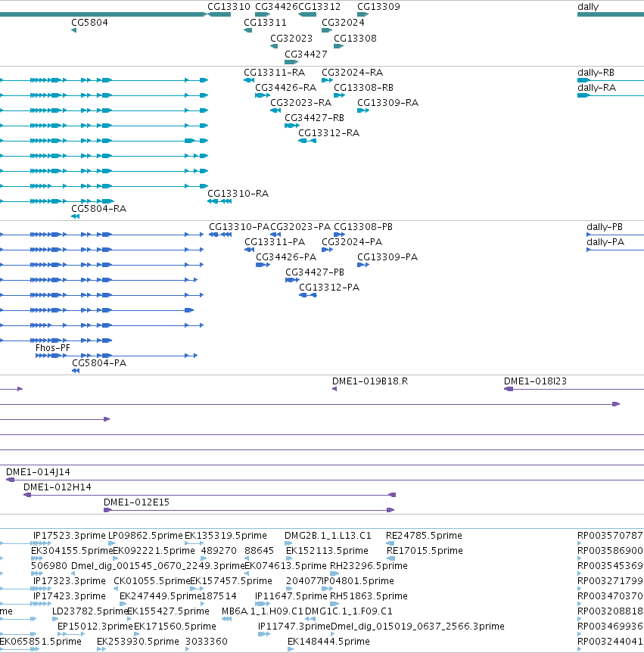The image size is (644, 653).
Task: Click BAC clone DME1-012H14
Action: (x=57, y=487)
